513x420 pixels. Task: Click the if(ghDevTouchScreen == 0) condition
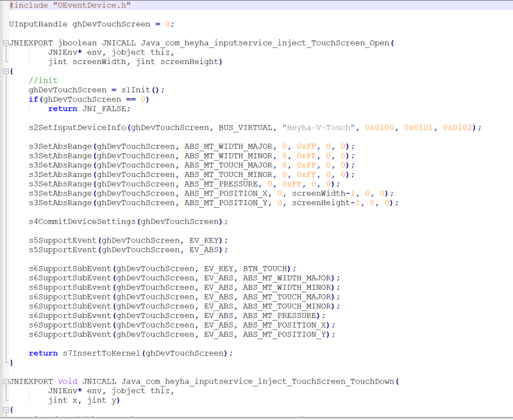click(89, 99)
